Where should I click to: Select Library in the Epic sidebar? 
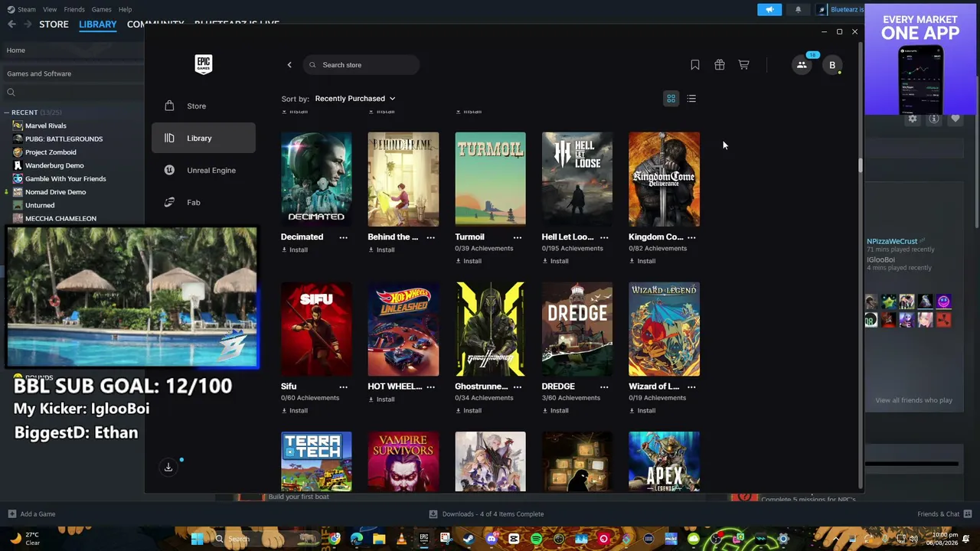tap(204, 138)
